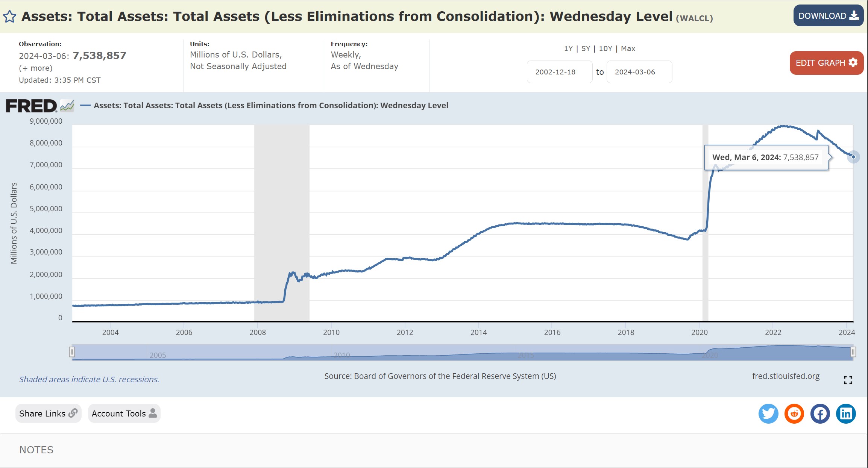Viewport: 868px width, 468px height.
Task: Select the 5Y date range
Action: (586, 48)
